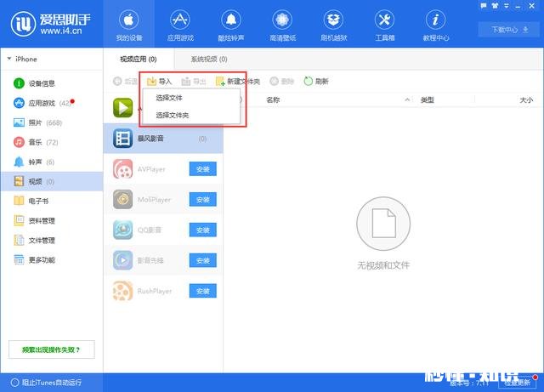
Task: Toggle 阻止iTunes自动运行 option
Action: [x=46, y=383]
